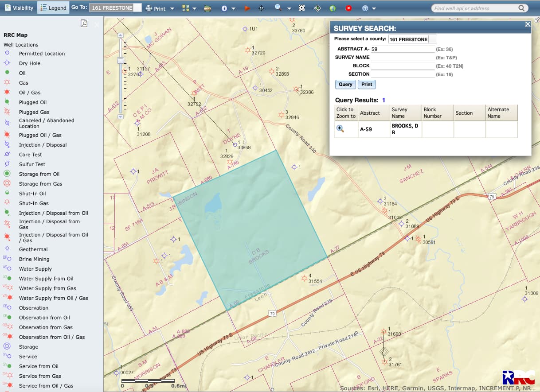Screen dimensions: 540x392
Task: Expand the Print dropdown menu
Action: point(172,8)
